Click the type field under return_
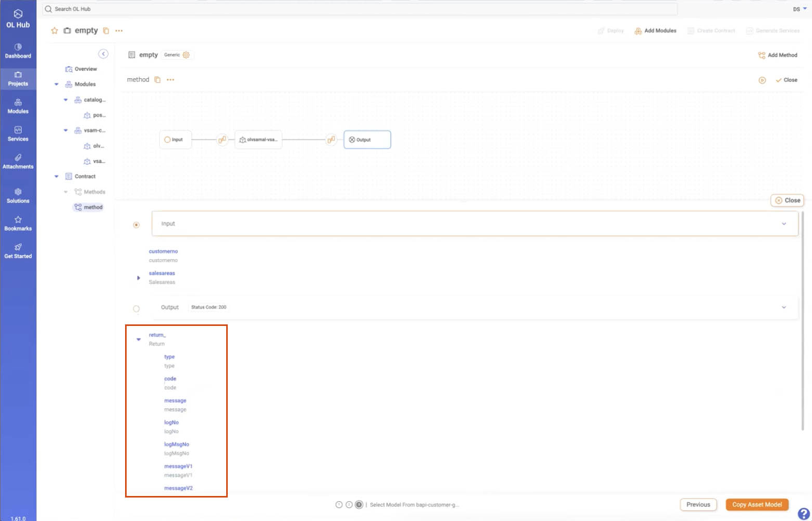Image resolution: width=812 pixels, height=521 pixels. [x=169, y=357]
